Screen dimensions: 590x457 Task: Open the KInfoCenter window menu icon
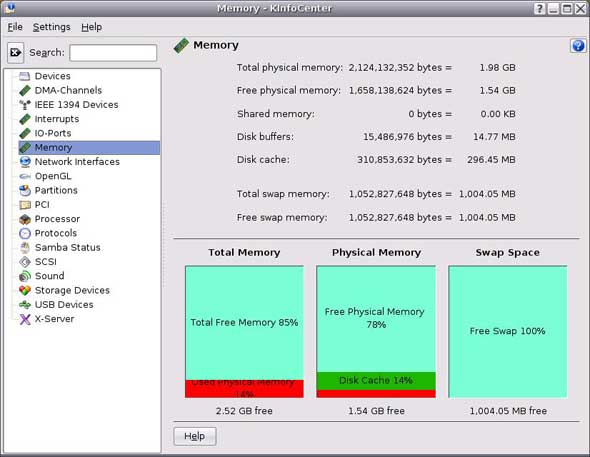click(9, 8)
